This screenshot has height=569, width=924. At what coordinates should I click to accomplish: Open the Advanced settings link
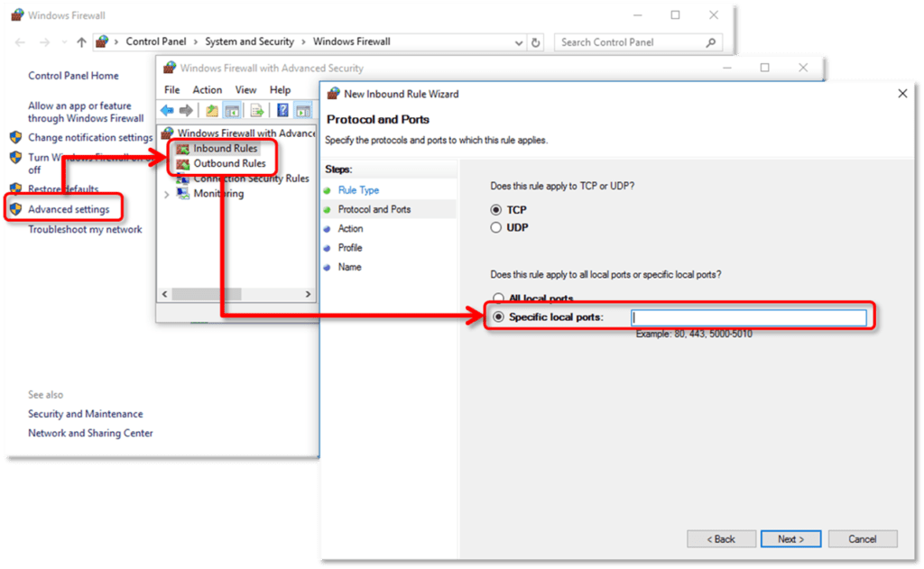pyautogui.click(x=69, y=209)
